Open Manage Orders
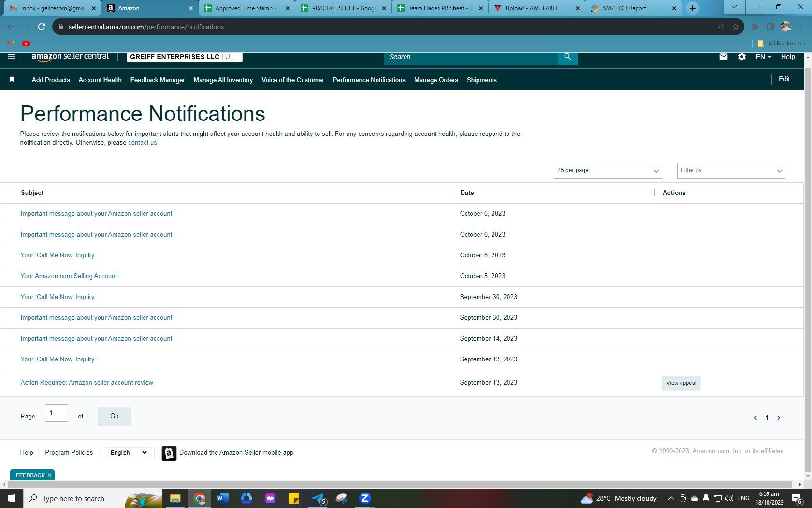The width and height of the screenshot is (812, 508). (436, 80)
